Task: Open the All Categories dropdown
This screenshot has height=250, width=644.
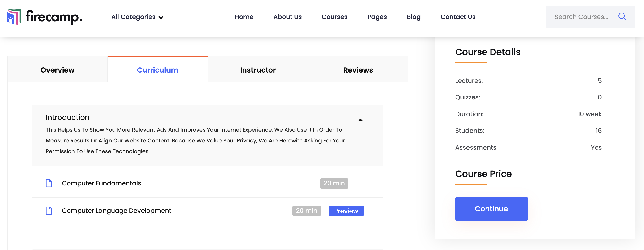Action: [x=137, y=17]
